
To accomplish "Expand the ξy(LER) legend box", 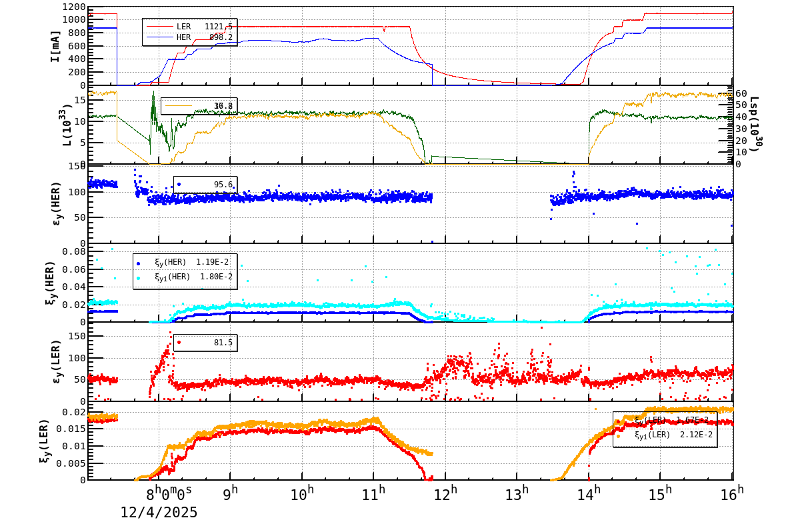I will click(667, 430).
